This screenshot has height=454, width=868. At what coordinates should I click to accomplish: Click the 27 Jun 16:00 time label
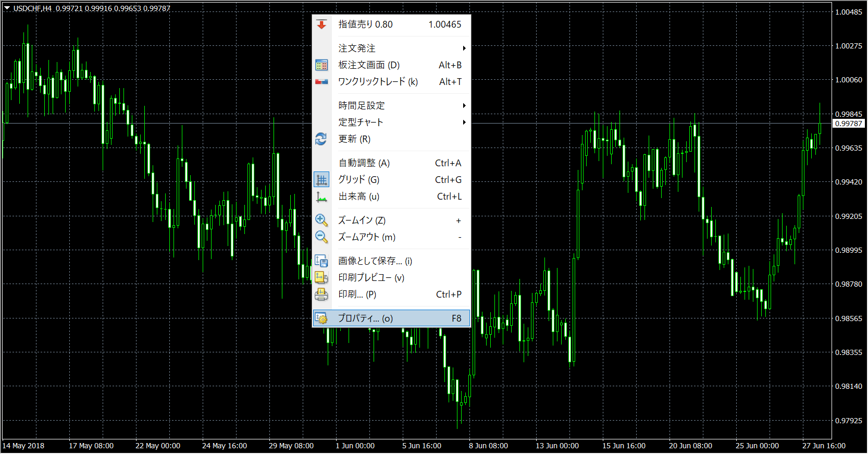(824, 446)
